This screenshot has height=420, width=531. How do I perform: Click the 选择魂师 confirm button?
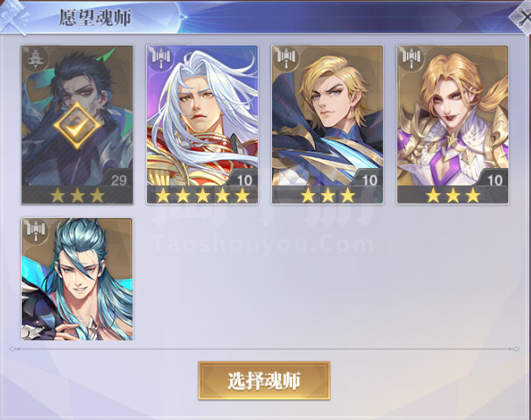pyautogui.click(x=264, y=381)
